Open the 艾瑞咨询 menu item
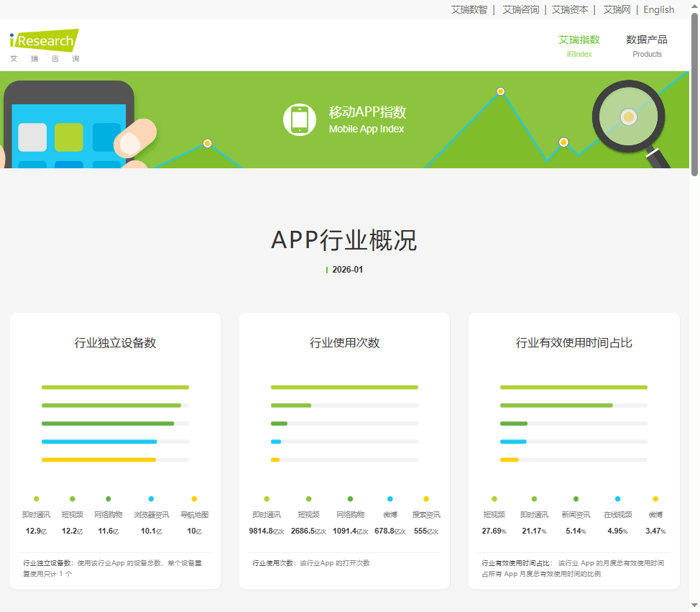 (x=520, y=9)
